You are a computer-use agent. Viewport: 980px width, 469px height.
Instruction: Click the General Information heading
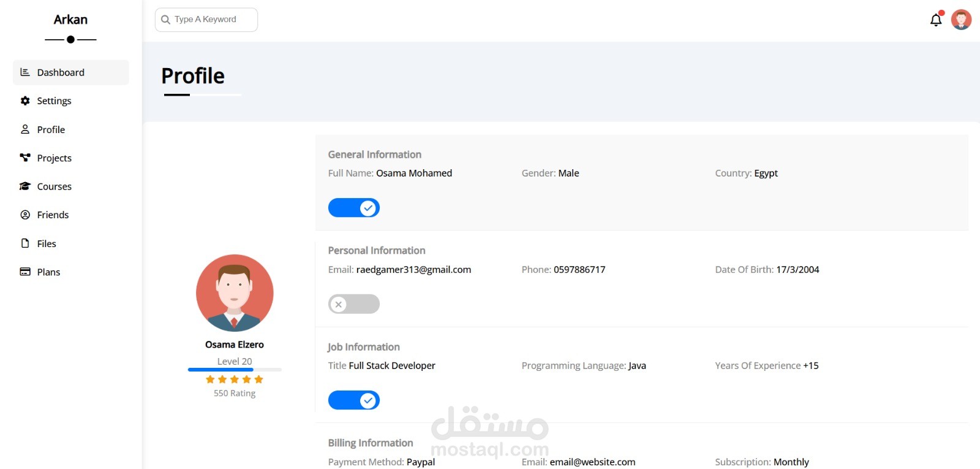375,154
